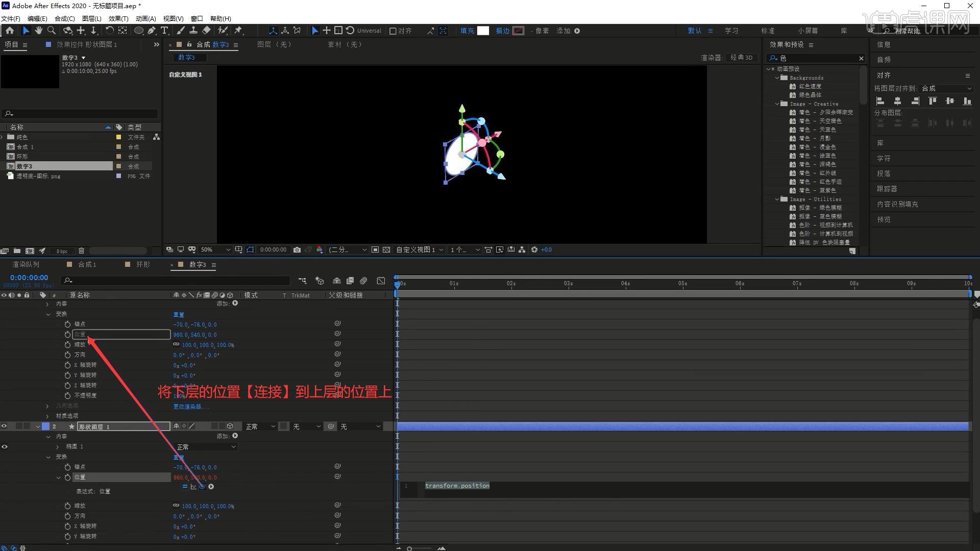Viewport: 980px width, 551px height.
Task: Switch to the 渲染队列 tab
Action: (26, 265)
